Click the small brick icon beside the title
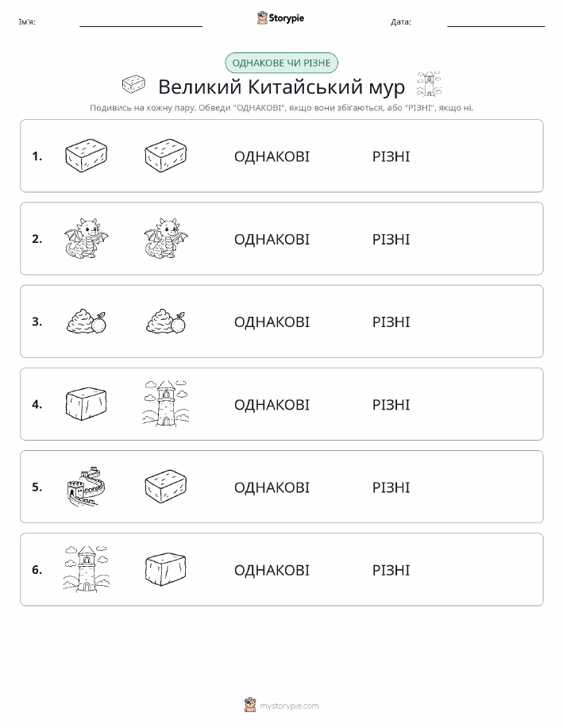This screenshot has width=563, height=728. click(133, 84)
